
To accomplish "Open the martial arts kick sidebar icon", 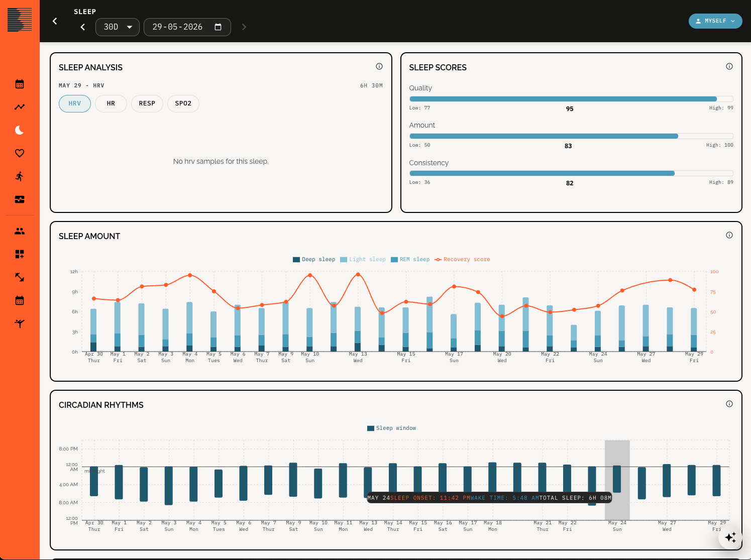I will (x=20, y=323).
